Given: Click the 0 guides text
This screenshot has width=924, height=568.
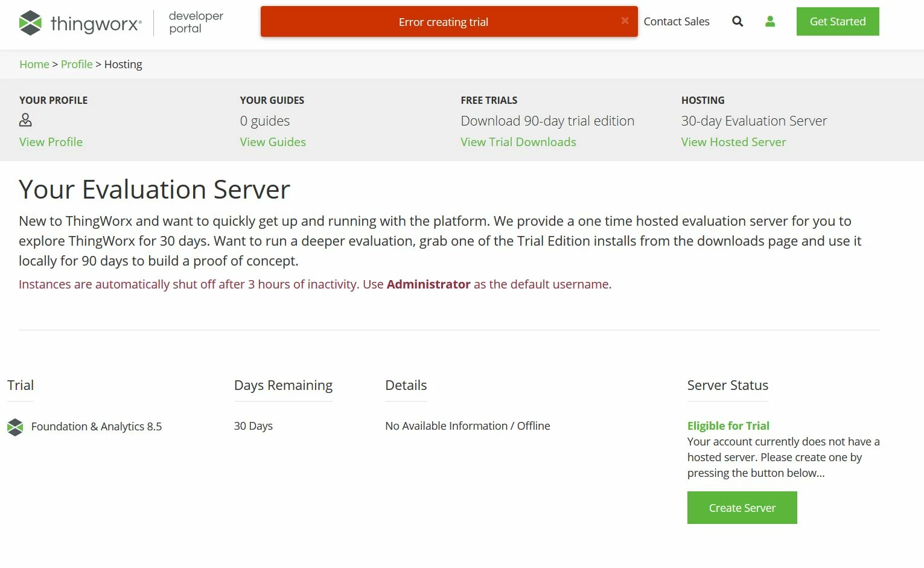Looking at the screenshot, I should click(265, 121).
